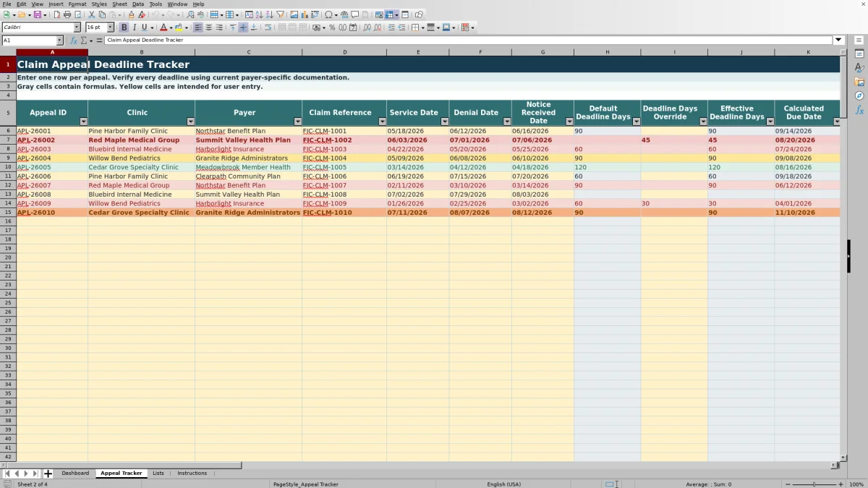Open the Font Size dropdown
The height and width of the screenshot is (488, 868).
(x=111, y=27)
